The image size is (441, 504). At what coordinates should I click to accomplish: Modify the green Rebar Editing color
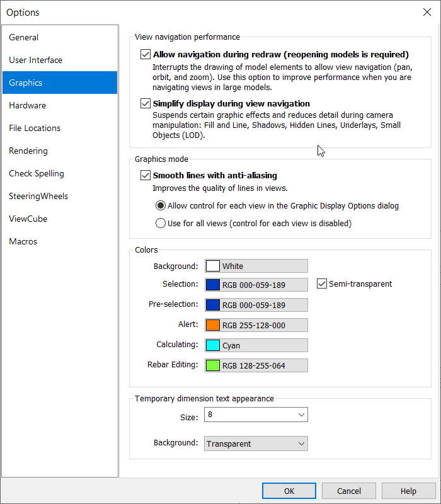[x=256, y=365]
